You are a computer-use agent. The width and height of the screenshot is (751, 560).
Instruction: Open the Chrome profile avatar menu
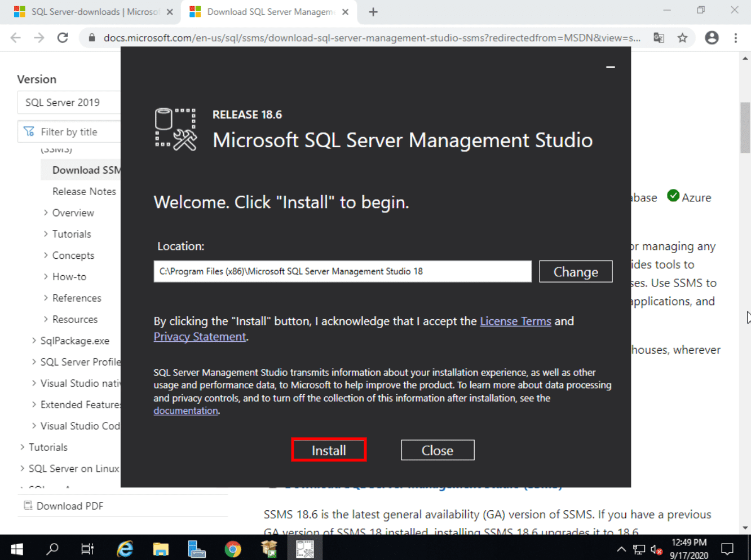click(x=712, y=38)
